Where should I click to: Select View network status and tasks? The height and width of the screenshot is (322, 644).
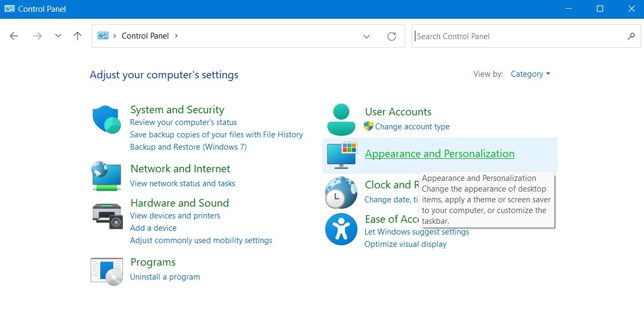pyautogui.click(x=182, y=183)
